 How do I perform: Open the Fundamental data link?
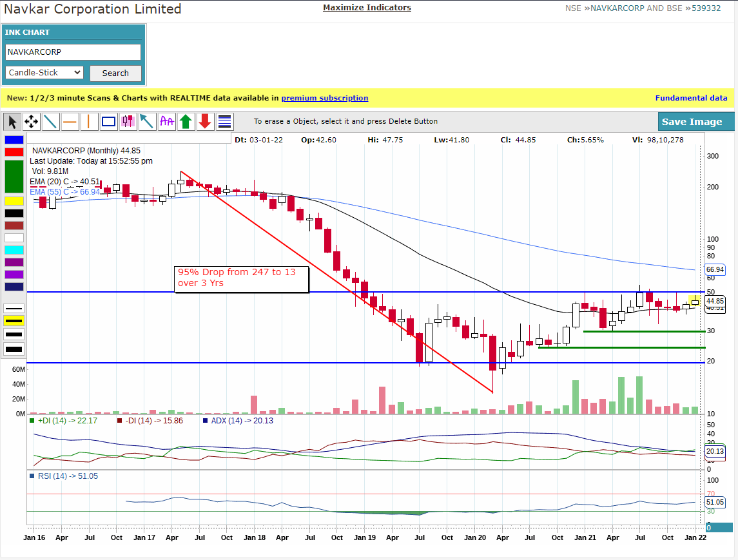click(x=691, y=98)
